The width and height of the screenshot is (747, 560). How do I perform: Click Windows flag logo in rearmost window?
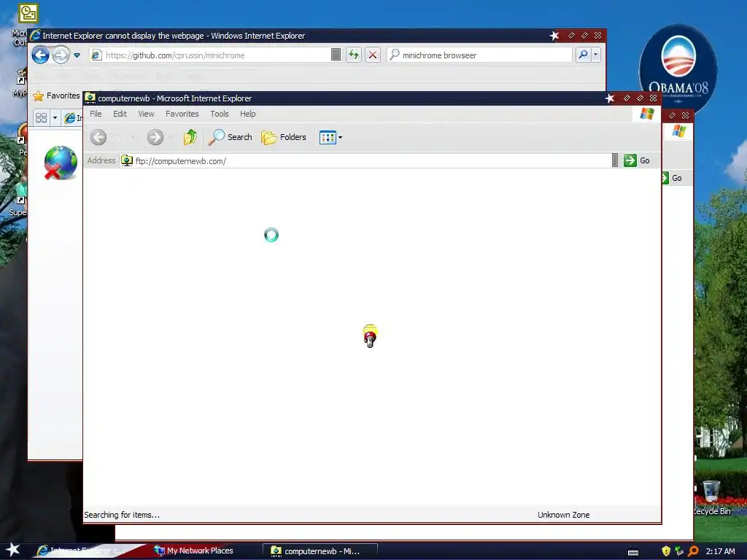[x=679, y=131]
